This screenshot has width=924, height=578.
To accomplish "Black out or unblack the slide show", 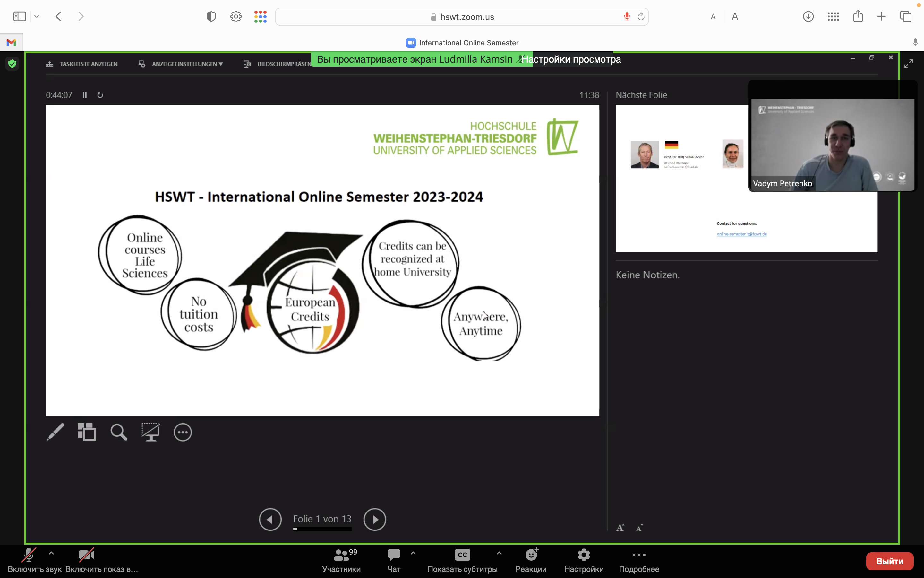I will 151,432.
